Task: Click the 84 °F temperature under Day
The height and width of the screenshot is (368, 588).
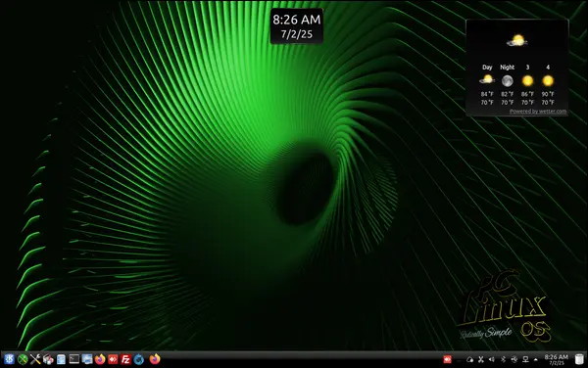Action: [x=487, y=94]
